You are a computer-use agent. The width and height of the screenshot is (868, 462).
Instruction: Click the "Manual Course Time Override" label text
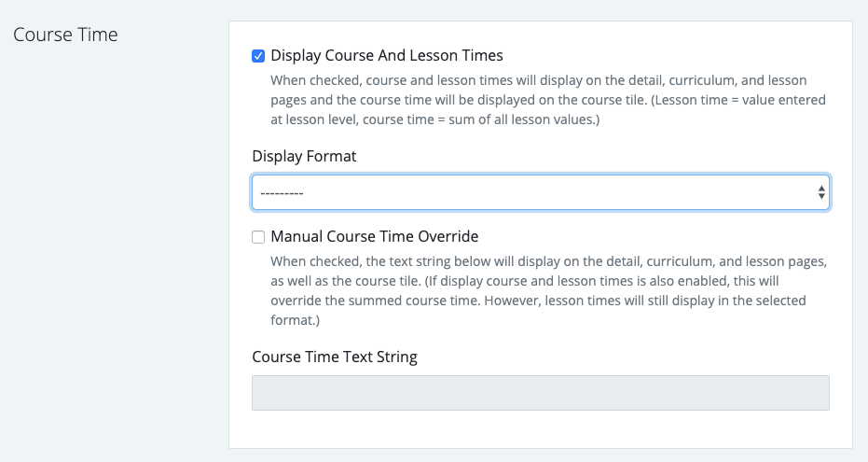click(374, 237)
